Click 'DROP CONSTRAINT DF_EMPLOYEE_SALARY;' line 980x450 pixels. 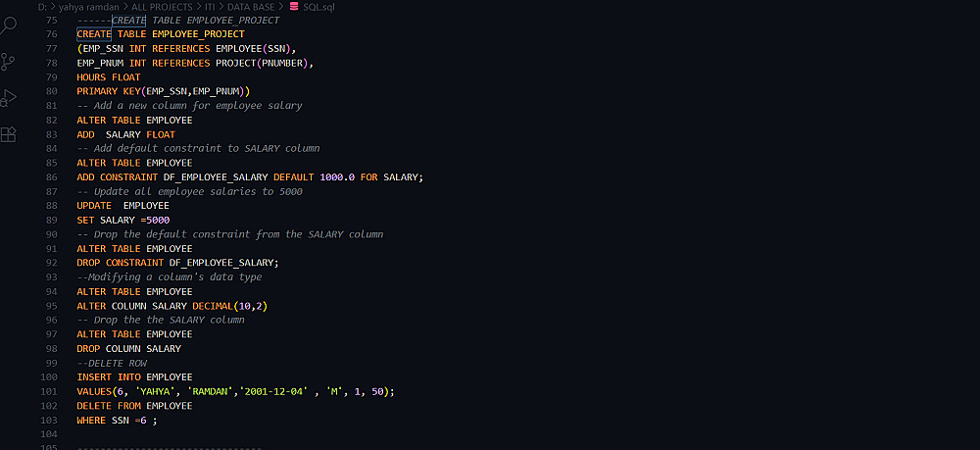(178, 263)
